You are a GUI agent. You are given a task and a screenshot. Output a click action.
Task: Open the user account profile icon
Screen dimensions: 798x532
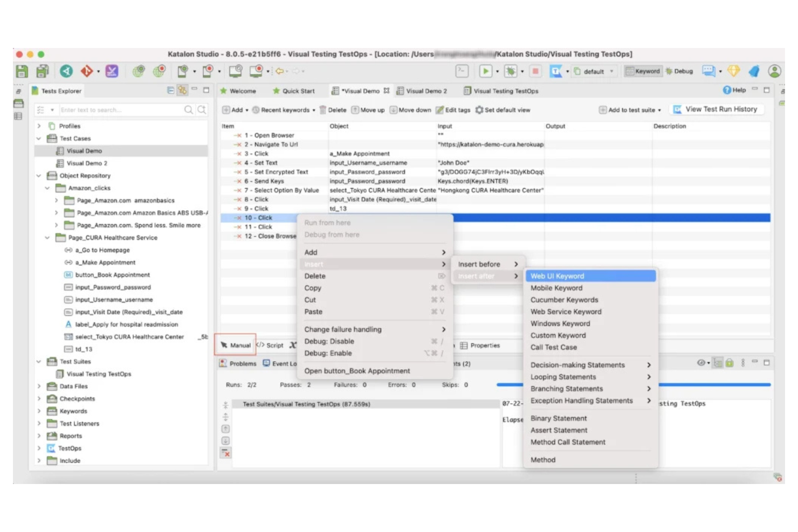tap(775, 71)
